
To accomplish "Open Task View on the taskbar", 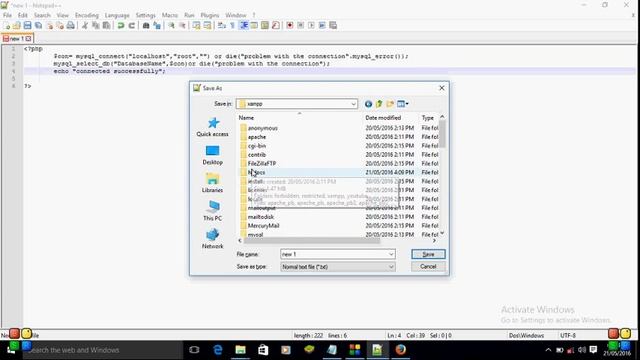I will click(x=194, y=350).
